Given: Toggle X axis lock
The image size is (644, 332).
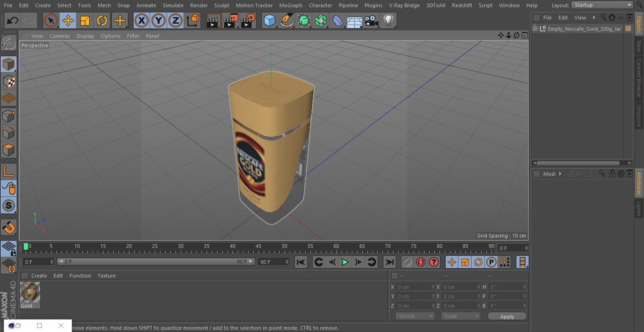Looking at the screenshot, I should point(142,21).
